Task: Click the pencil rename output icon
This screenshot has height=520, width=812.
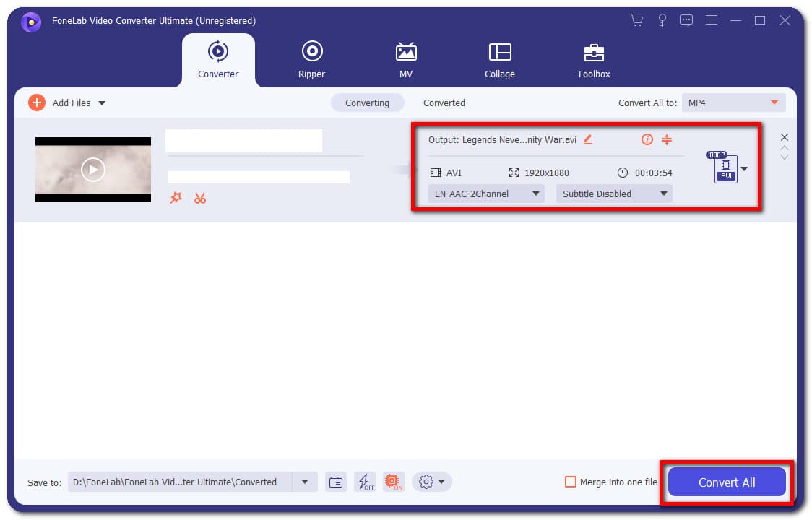Action: (588, 139)
